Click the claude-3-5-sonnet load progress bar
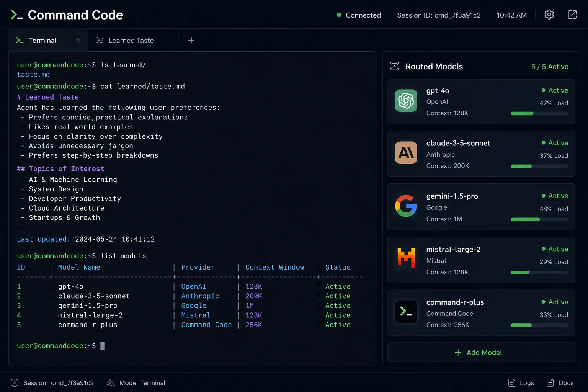Image resolution: width=588 pixels, height=392 pixels. 539,166
